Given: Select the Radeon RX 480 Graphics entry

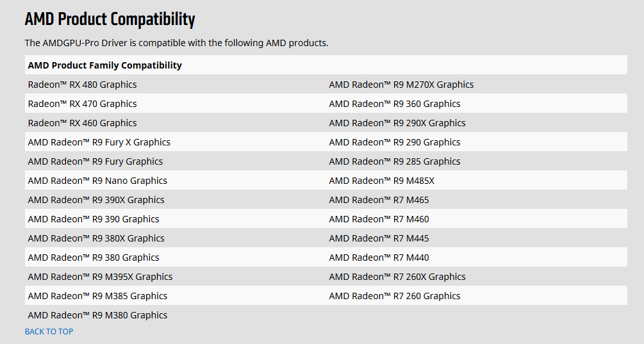Looking at the screenshot, I should pos(82,85).
